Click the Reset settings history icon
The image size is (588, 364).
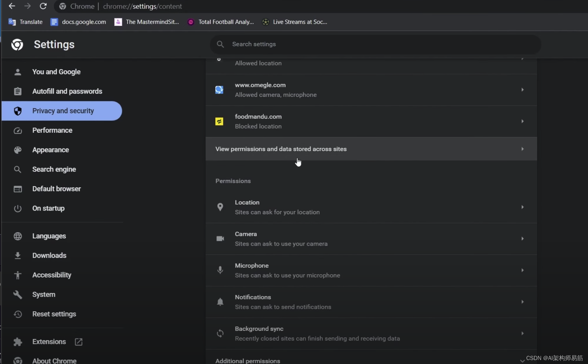[x=18, y=314]
